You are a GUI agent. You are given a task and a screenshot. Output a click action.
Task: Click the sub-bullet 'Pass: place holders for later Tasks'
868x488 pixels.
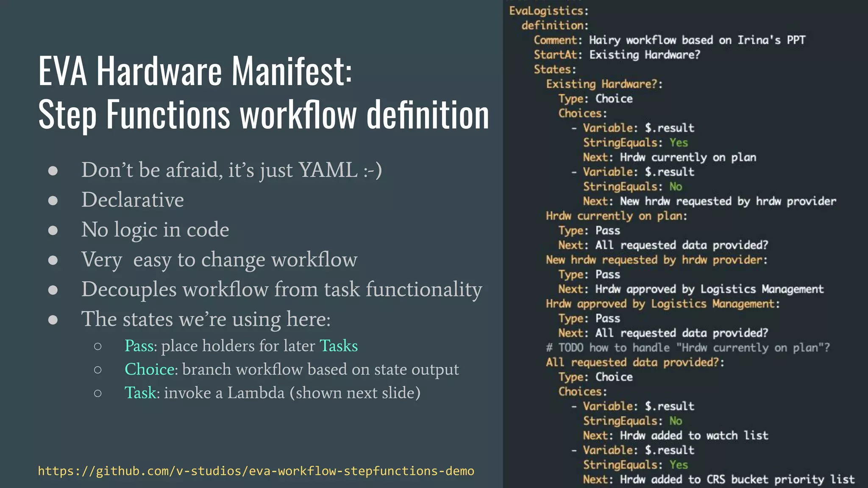tap(241, 346)
